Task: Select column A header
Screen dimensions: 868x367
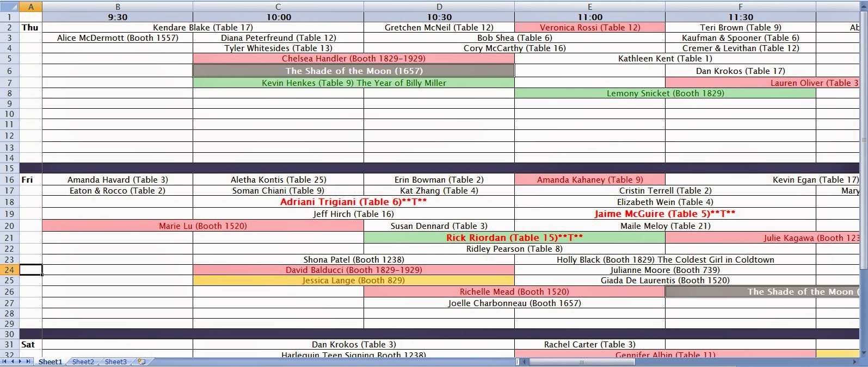Action: [30, 7]
